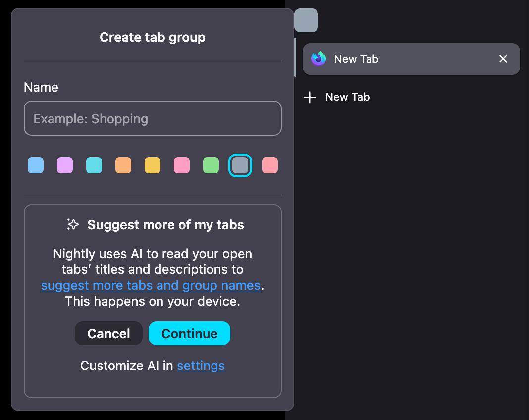Open a new tab with the plus icon
The image size is (529, 420).
coord(310,97)
